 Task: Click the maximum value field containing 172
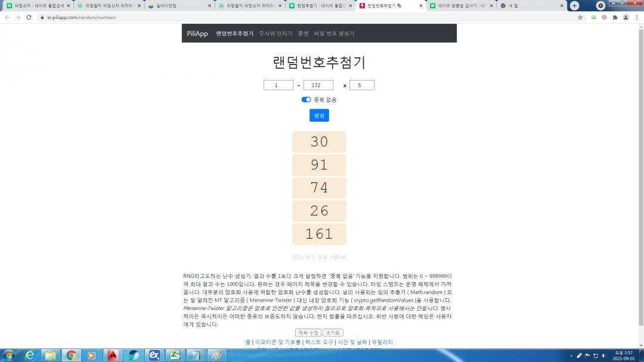[x=318, y=85]
